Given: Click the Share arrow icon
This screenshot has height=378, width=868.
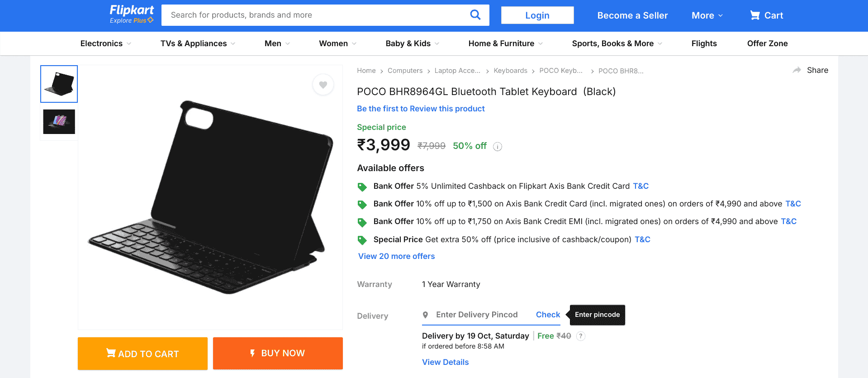Looking at the screenshot, I should point(797,70).
